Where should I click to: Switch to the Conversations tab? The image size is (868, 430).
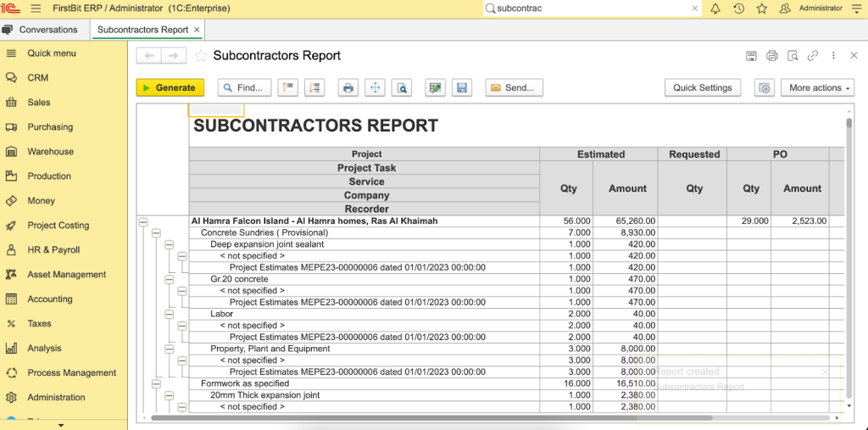click(x=48, y=30)
